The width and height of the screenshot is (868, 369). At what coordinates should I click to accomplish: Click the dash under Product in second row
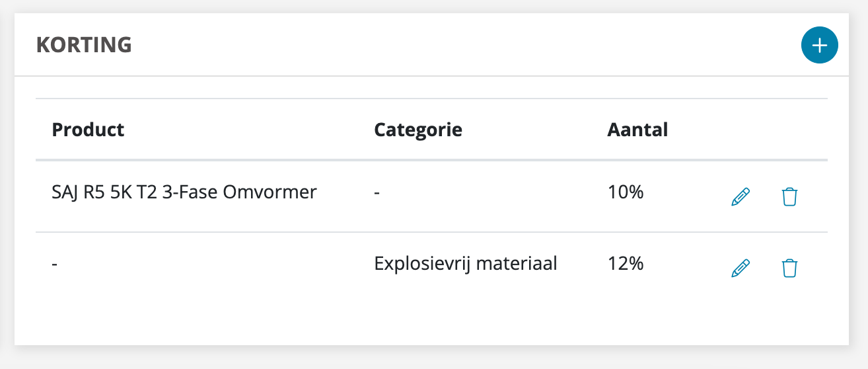[x=55, y=265]
